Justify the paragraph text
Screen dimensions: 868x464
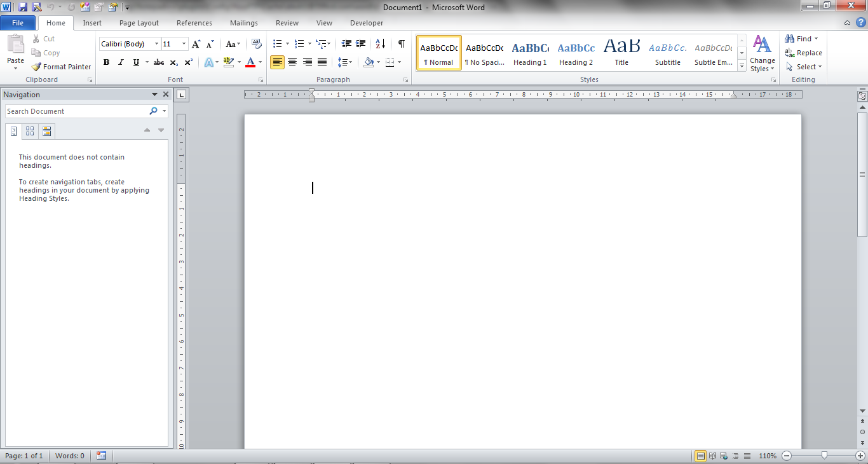322,62
